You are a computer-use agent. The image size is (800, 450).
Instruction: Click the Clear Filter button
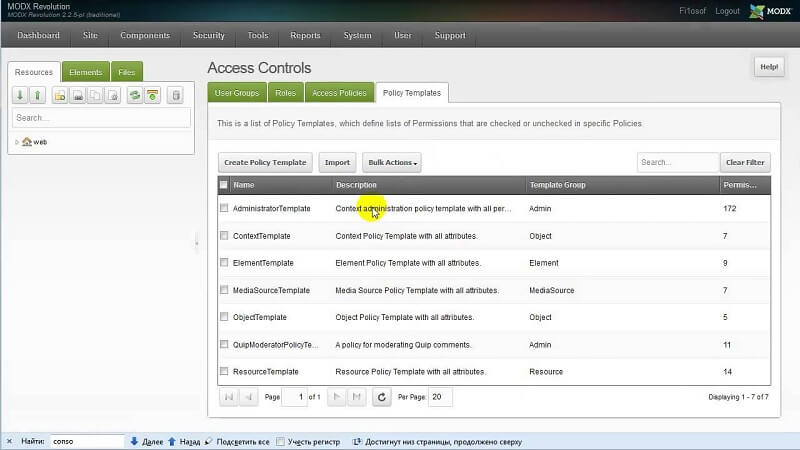(x=745, y=162)
